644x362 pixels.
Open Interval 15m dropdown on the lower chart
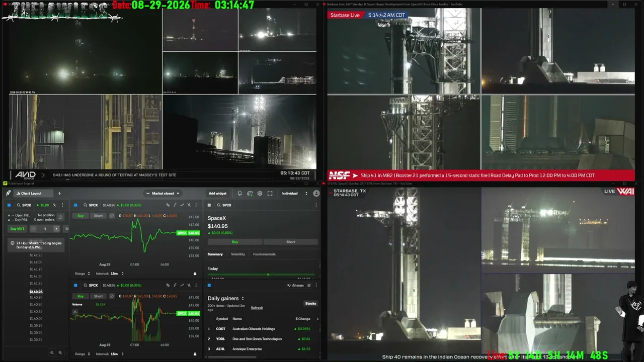click(110, 354)
